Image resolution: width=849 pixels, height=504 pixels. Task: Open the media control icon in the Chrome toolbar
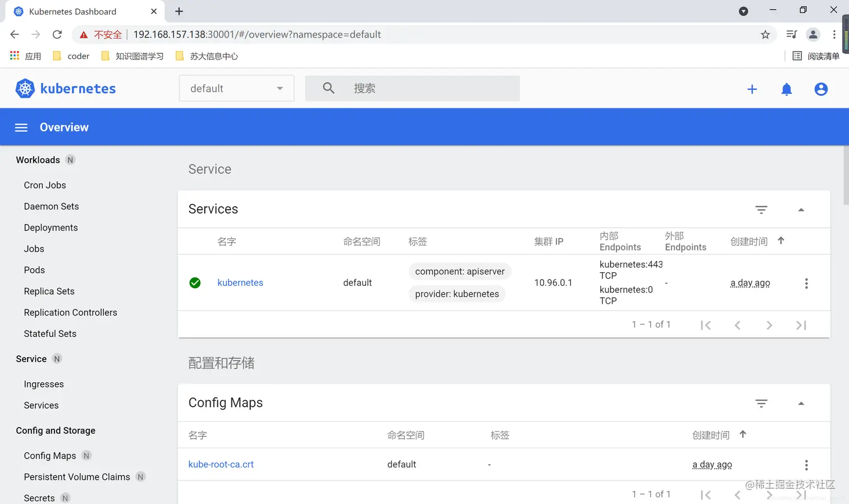pyautogui.click(x=791, y=35)
